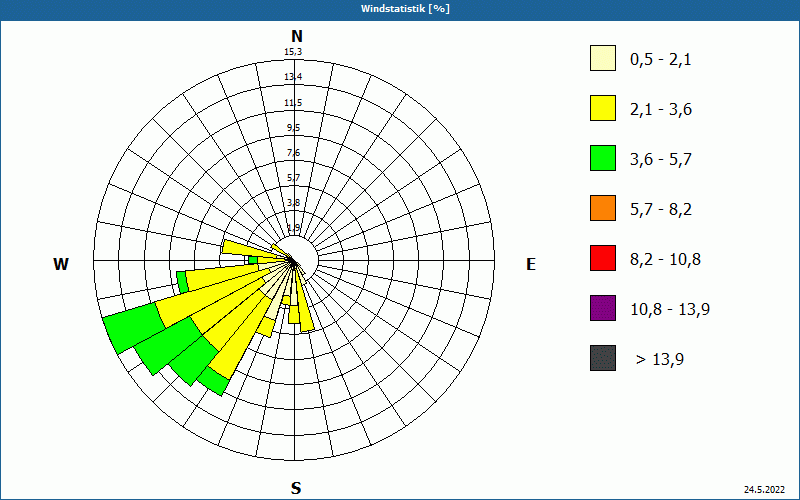Click the purple 10,8 - 13,9 legend swatch

point(603,308)
